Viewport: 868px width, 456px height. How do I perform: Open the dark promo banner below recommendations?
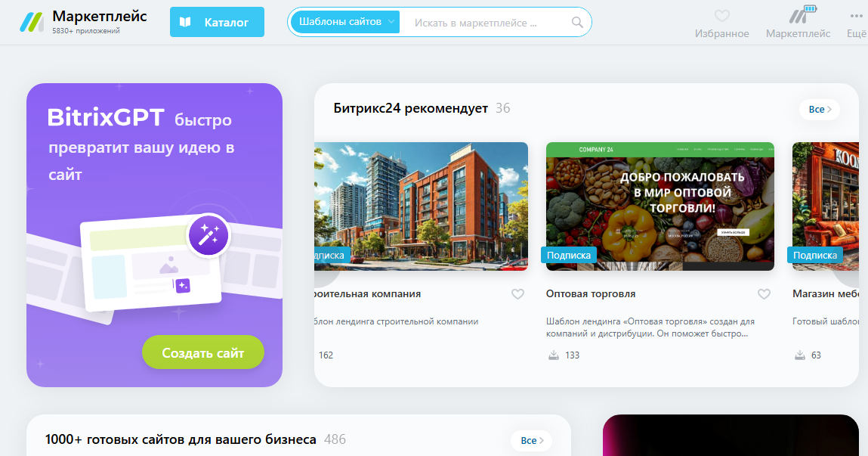[731, 436]
